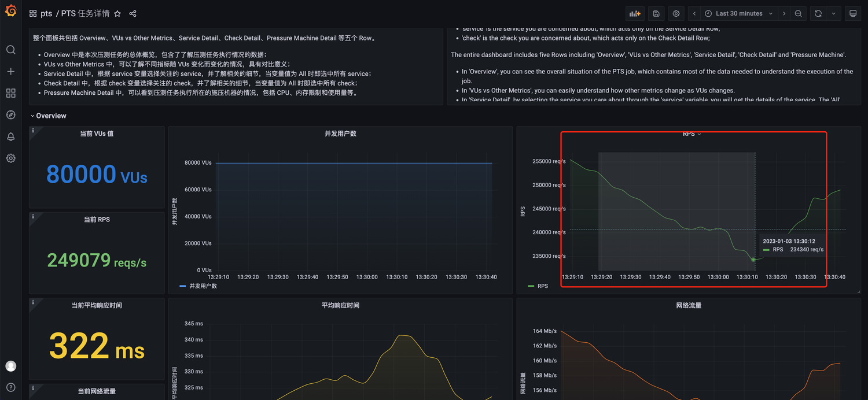
Task: Click info icon on 当前 VUs 值 panel
Action: click(x=33, y=131)
